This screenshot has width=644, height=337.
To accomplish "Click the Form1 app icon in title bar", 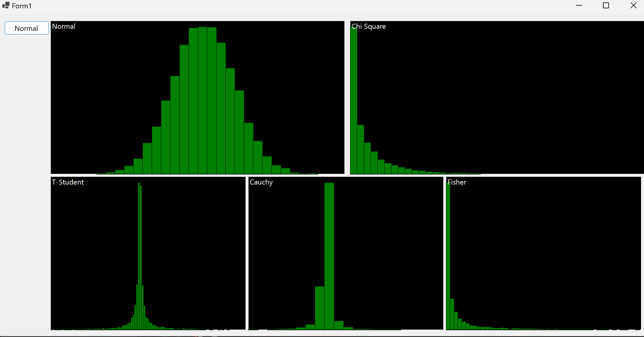I will click(x=6, y=5).
